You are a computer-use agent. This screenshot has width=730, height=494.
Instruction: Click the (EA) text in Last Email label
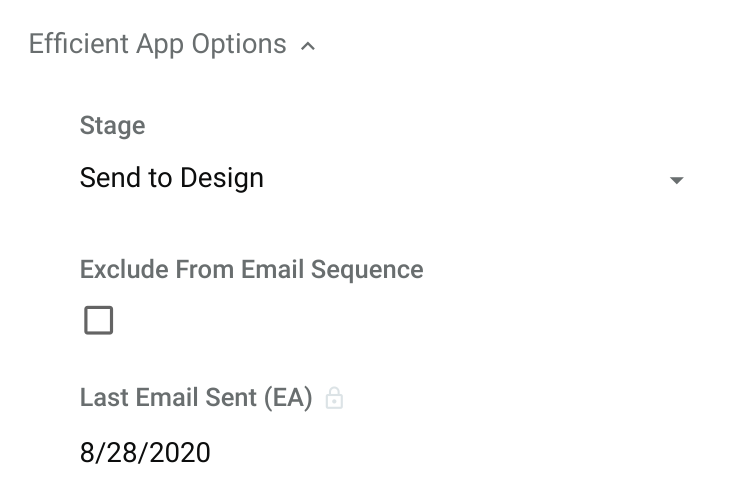click(288, 398)
